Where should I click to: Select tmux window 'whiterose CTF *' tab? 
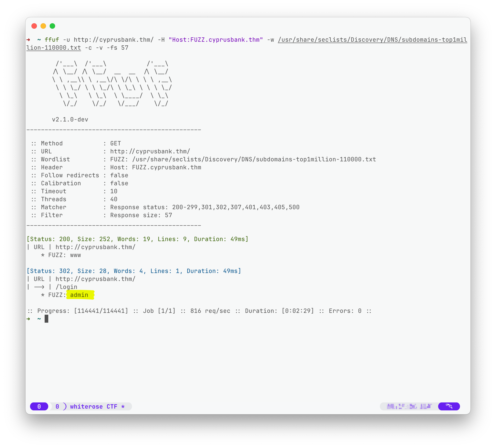coord(97,406)
